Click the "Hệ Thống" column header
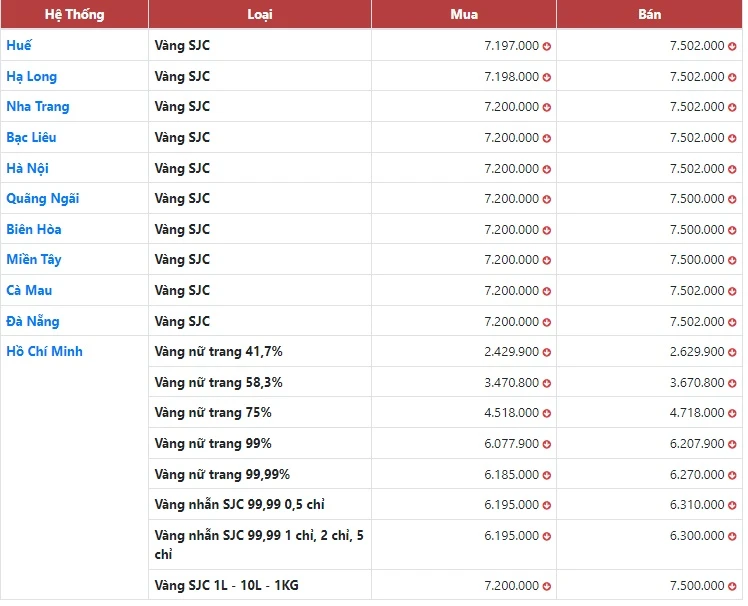 [x=74, y=15]
